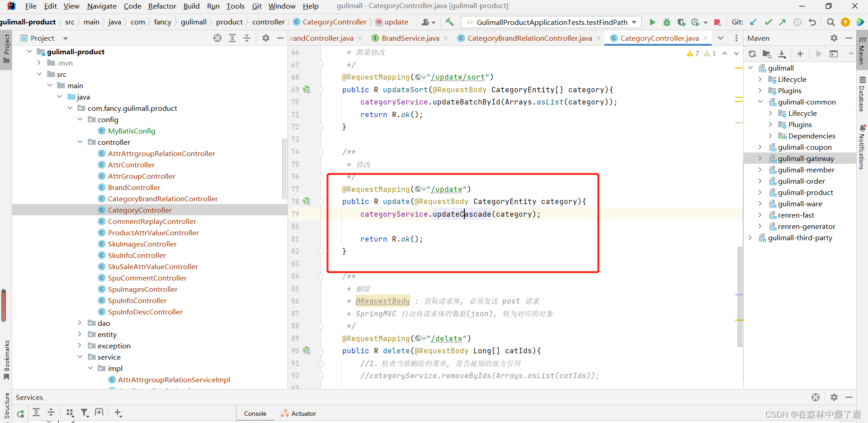Click the Git rollback icon
The image size is (868, 423).
point(812,22)
